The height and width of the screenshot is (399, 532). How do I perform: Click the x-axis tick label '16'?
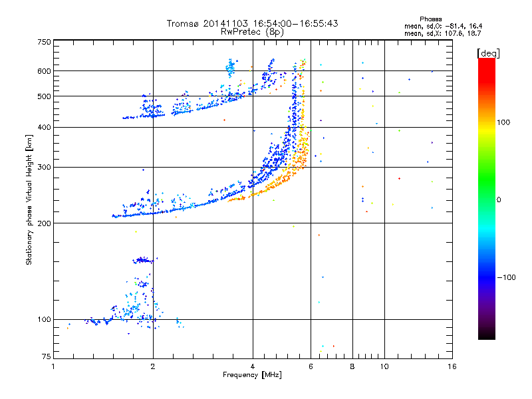tap(452, 366)
